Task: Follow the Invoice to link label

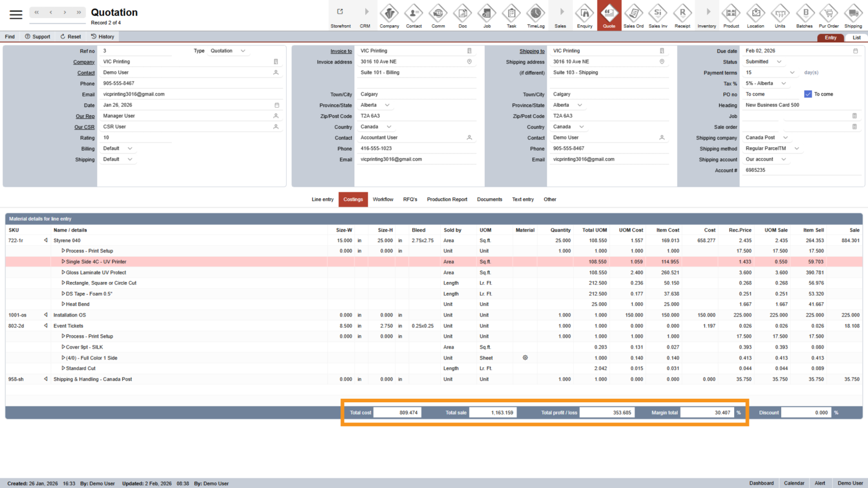Action: coord(341,51)
